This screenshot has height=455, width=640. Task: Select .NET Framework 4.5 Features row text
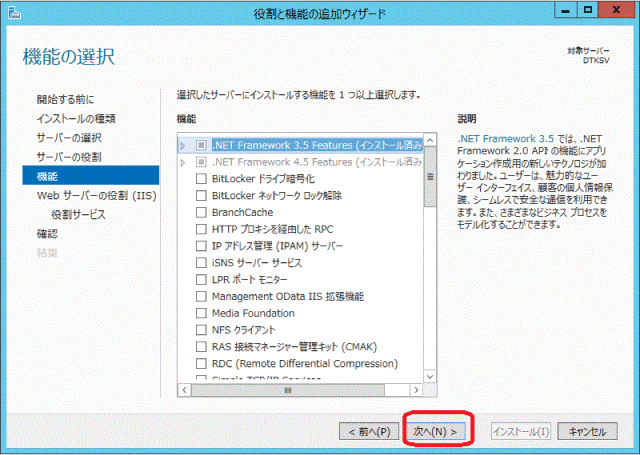(317, 162)
